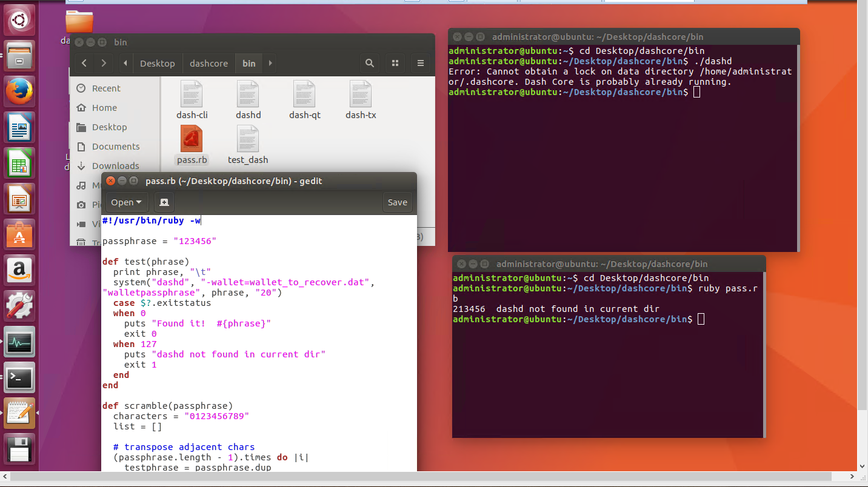
Task: Launch Firefox from the dock
Action: [20, 91]
